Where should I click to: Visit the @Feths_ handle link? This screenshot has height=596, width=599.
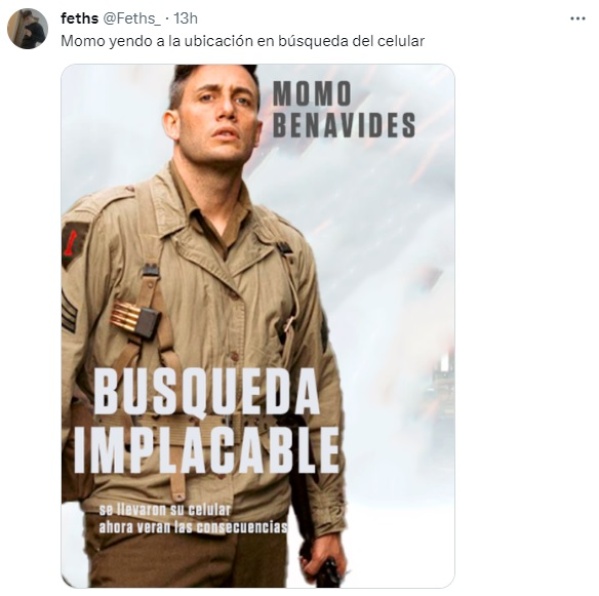(132, 18)
